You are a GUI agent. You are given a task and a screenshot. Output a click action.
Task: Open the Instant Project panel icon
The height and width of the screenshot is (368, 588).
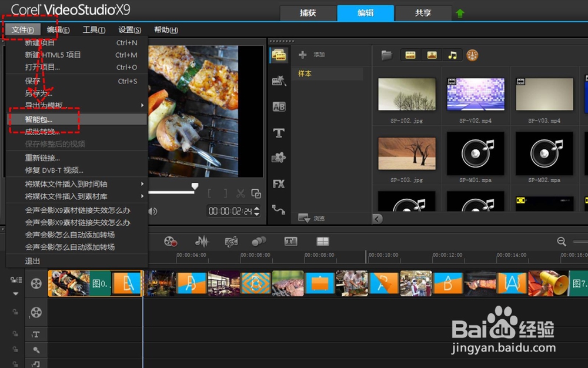pos(279,81)
